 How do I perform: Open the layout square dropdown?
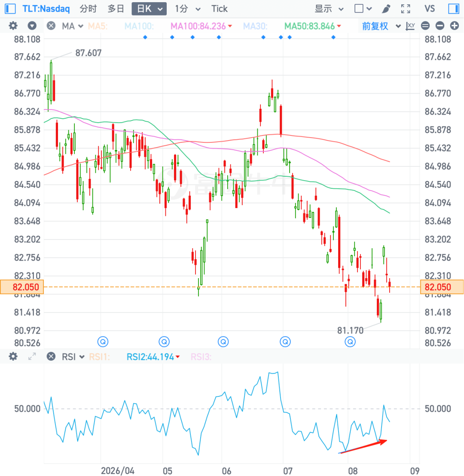coord(363,9)
